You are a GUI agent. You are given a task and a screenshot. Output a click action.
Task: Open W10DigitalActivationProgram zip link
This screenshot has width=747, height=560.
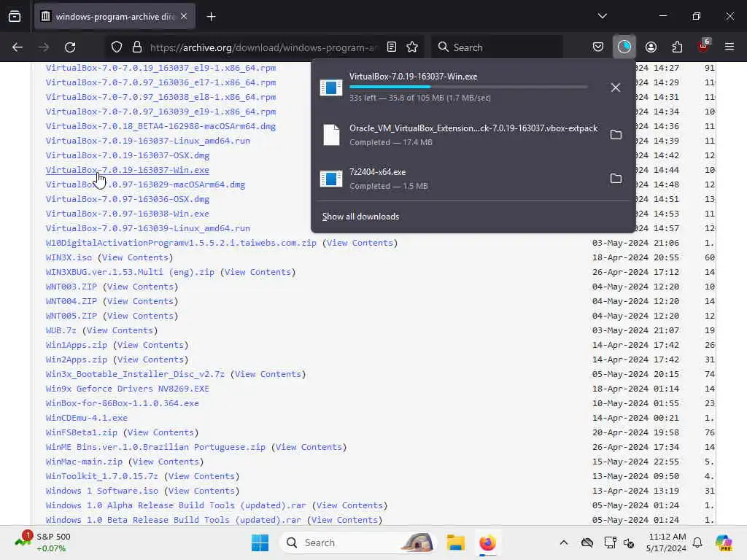[x=181, y=243]
